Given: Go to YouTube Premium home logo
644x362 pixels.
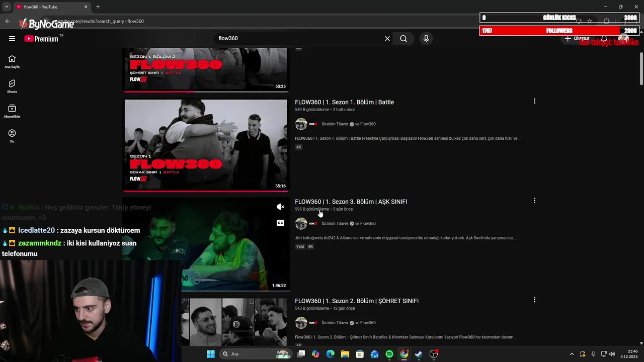Looking at the screenshot, I should (x=41, y=39).
